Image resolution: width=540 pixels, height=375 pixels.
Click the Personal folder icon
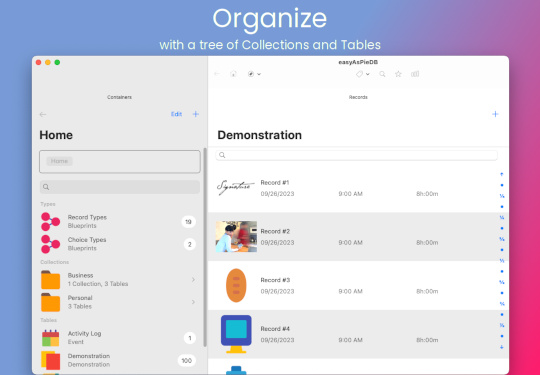coord(50,302)
